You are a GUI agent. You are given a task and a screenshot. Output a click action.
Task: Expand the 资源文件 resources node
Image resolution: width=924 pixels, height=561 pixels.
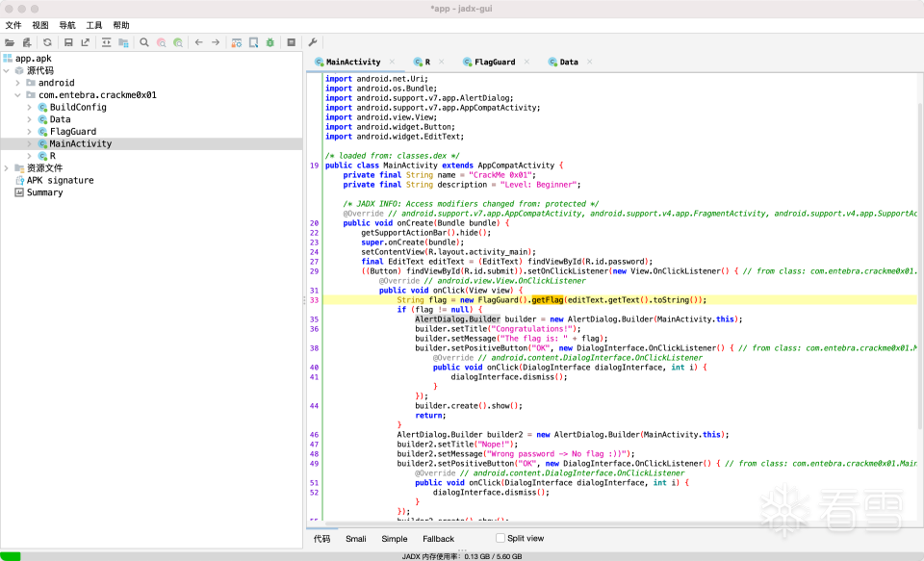(x=7, y=168)
